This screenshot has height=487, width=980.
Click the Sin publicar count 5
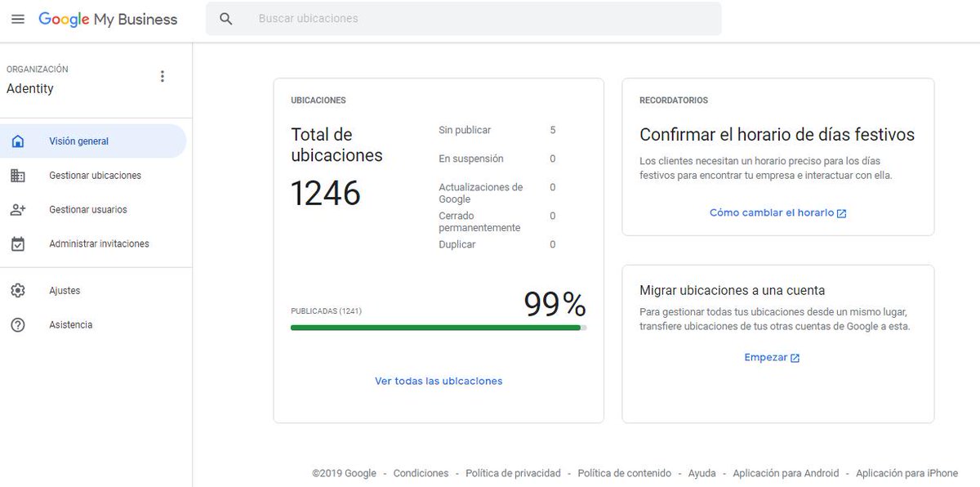click(x=553, y=130)
